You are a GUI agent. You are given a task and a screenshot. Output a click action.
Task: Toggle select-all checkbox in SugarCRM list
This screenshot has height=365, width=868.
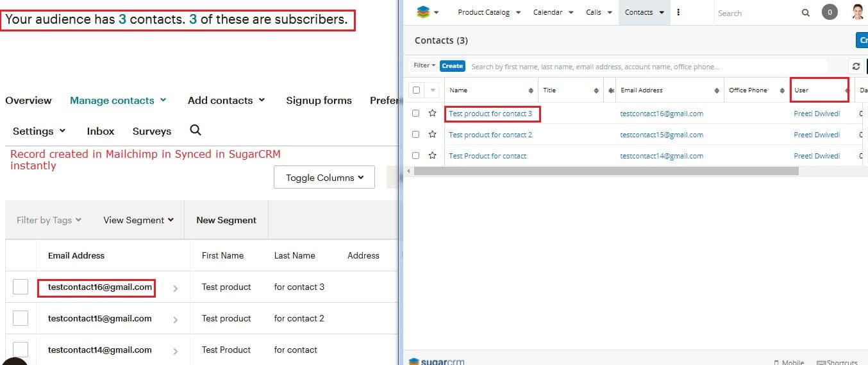coord(416,90)
